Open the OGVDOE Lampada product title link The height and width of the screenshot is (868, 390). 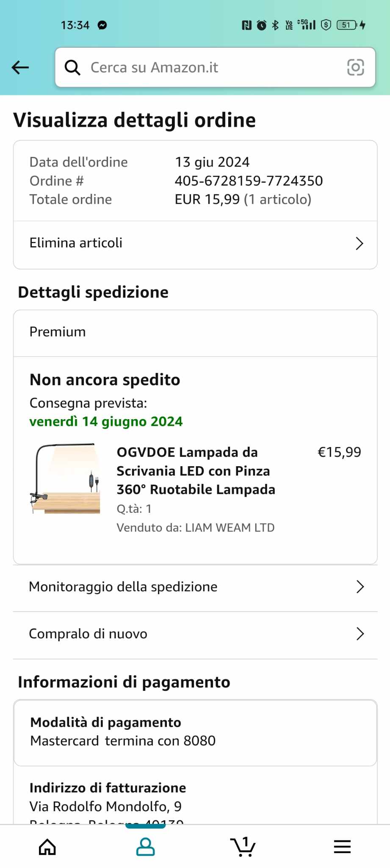click(x=196, y=471)
